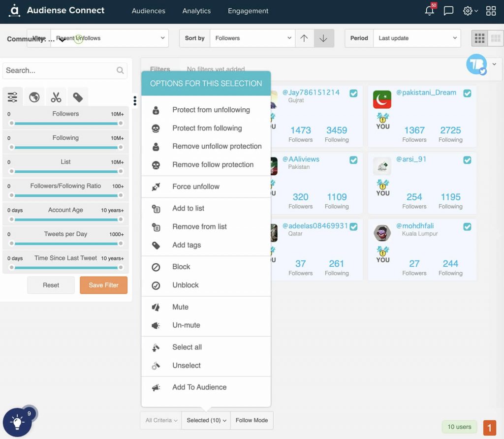Screen dimensions: 504x439
Task: Click the Following range slider right handle
Action: click(x=121, y=148)
